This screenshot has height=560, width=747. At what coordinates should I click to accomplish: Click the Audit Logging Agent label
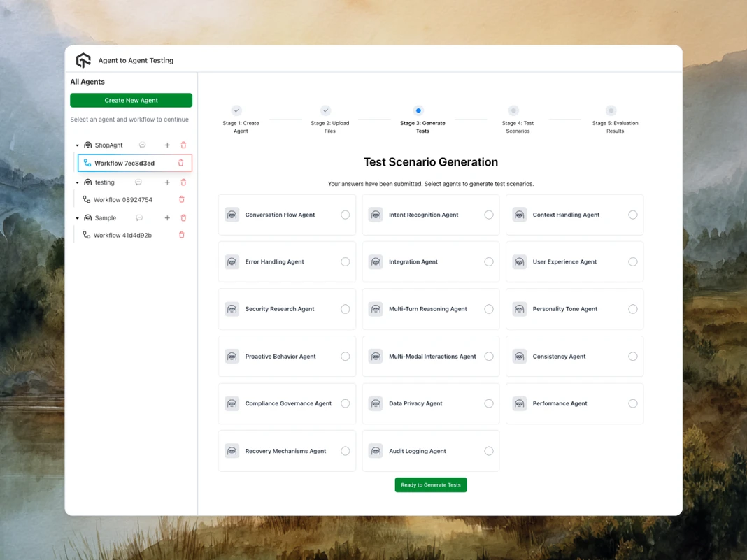click(418, 451)
